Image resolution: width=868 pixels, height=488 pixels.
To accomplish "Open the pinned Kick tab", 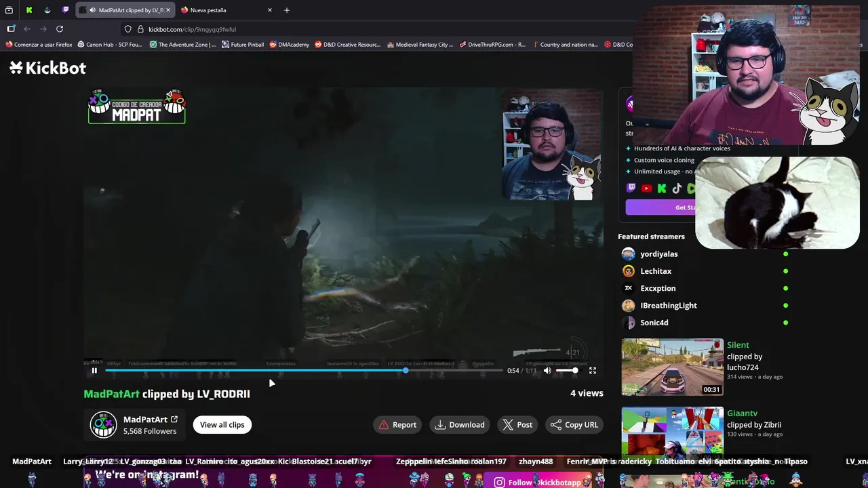I will (29, 10).
